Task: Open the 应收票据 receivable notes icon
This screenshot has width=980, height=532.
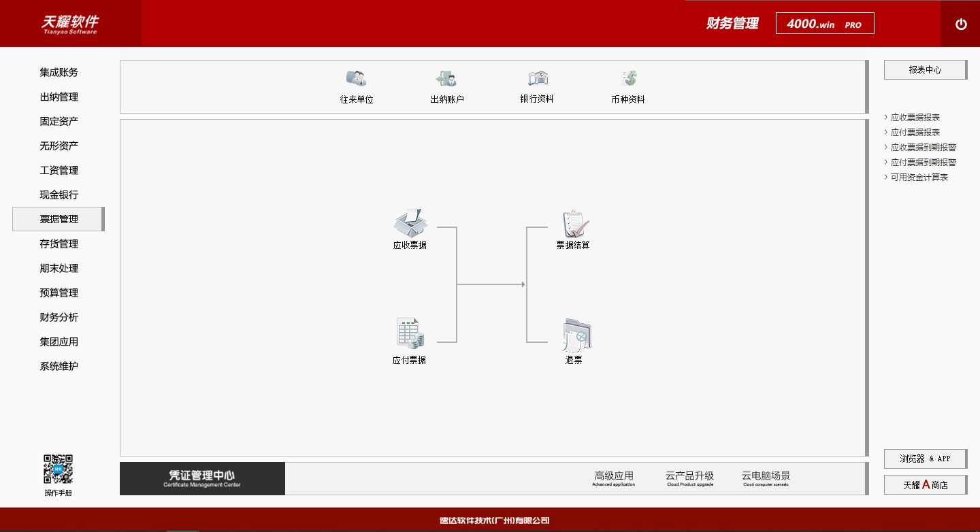Action: pyautogui.click(x=410, y=224)
